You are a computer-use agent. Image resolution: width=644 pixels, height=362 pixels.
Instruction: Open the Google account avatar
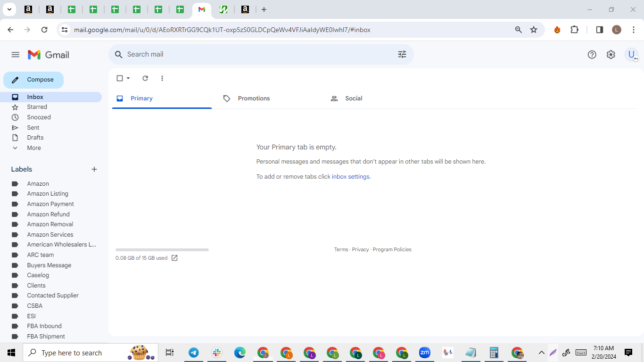pos(631,55)
